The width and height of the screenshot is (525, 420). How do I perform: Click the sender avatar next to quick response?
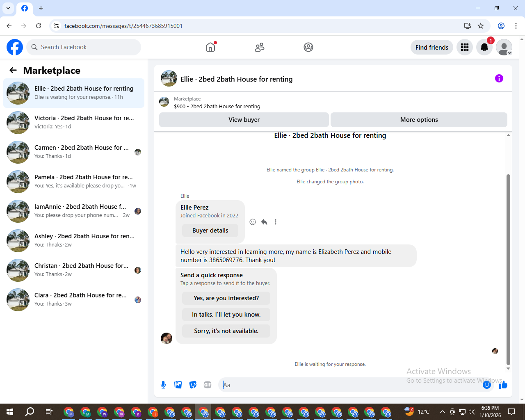pyautogui.click(x=167, y=338)
